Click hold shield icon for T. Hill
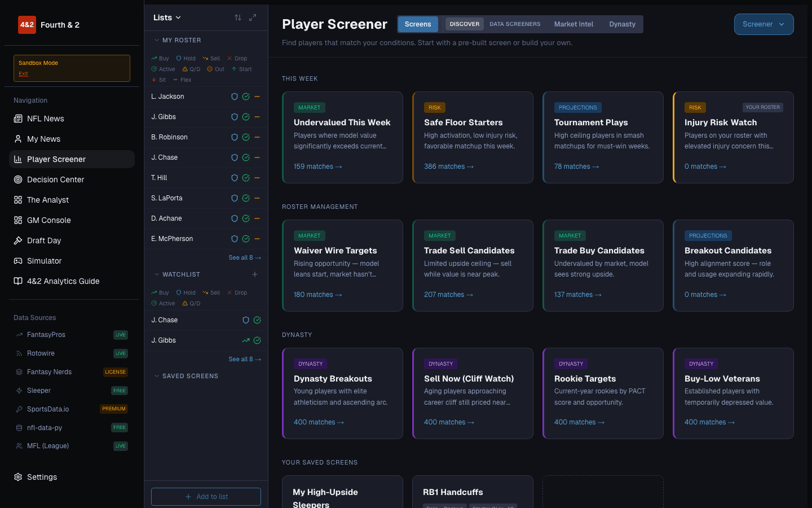Screen dimensions: 812x508 pyautogui.click(x=235, y=178)
